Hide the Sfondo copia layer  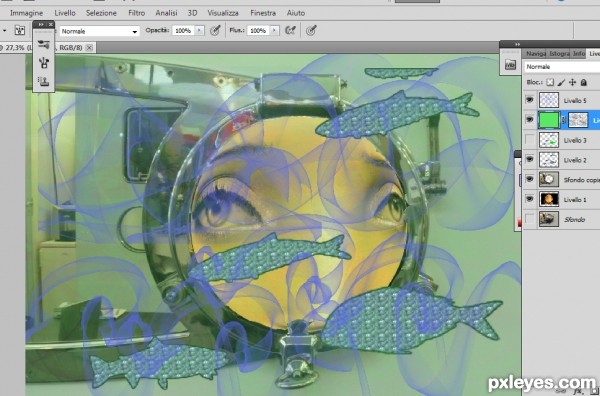coord(530,179)
